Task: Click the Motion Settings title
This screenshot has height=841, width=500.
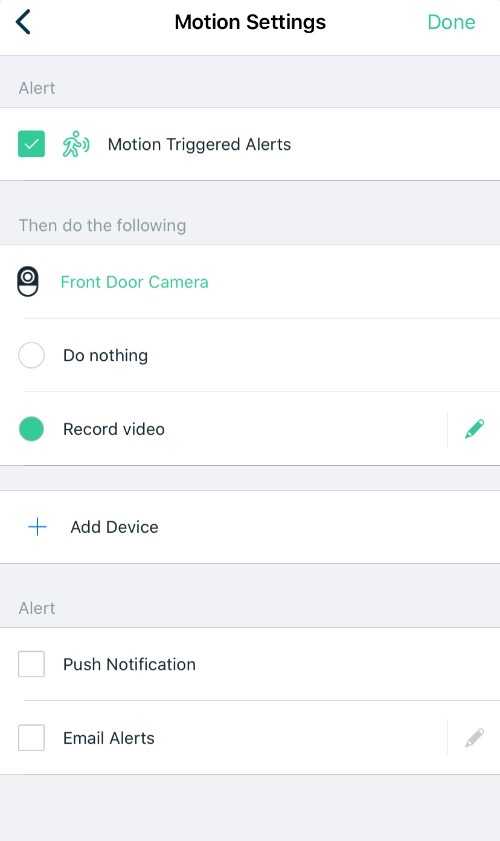Action: [250, 23]
